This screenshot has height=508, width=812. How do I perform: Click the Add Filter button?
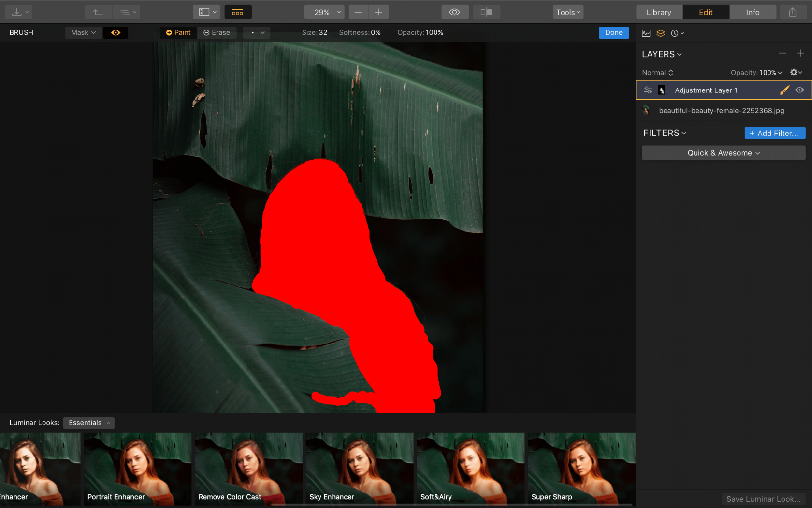pyautogui.click(x=775, y=133)
